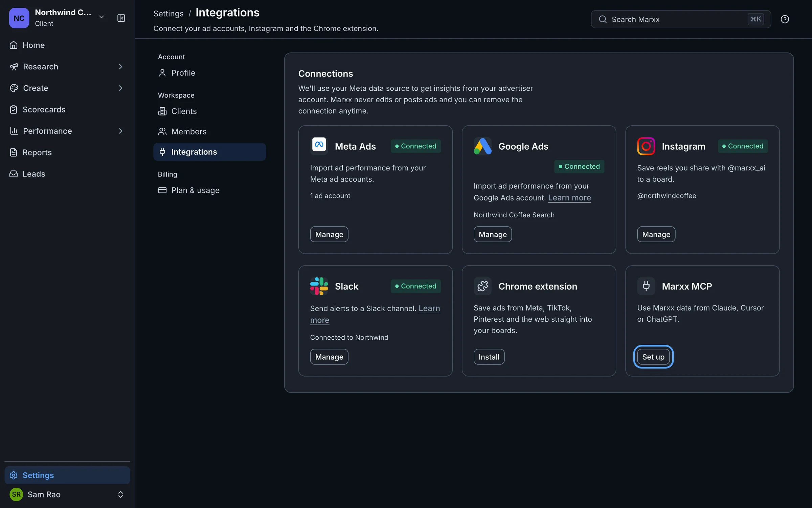Select Profile in the settings navigation
Viewport: 812px width, 508px height.
tap(209, 73)
